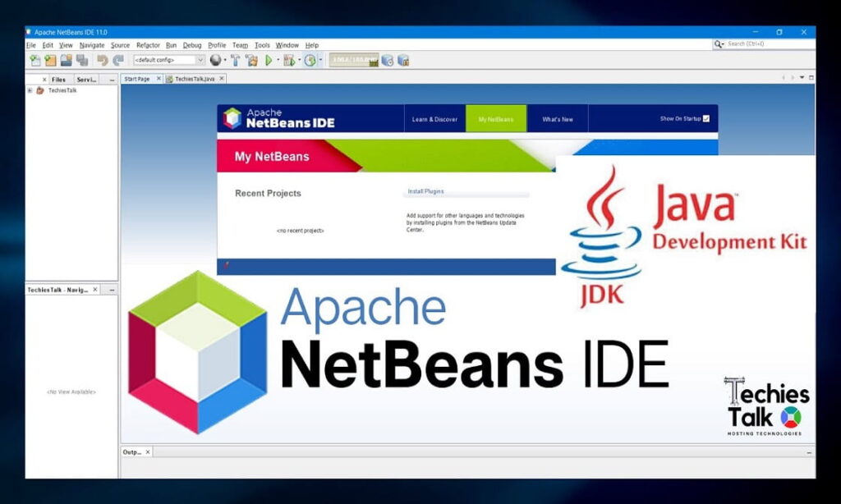Open the Tools menu
The image size is (841, 504).
pyautogui.click(x=262, y=46)
